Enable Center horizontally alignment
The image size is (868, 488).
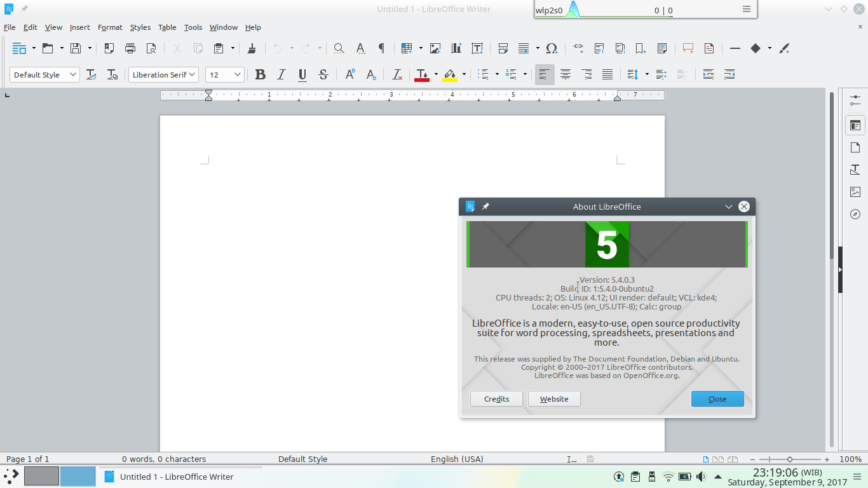[566, 74]
